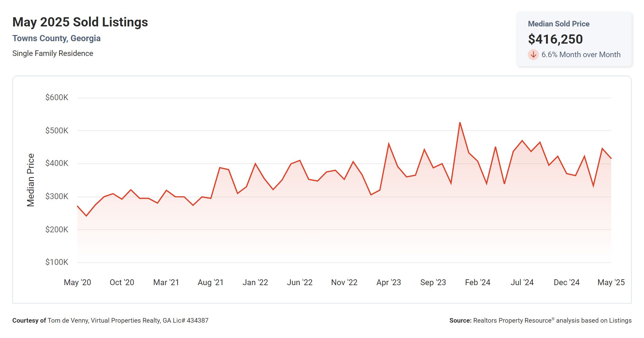Click the $400K y-axis label
644x338 pixels.
click(57, 163)
